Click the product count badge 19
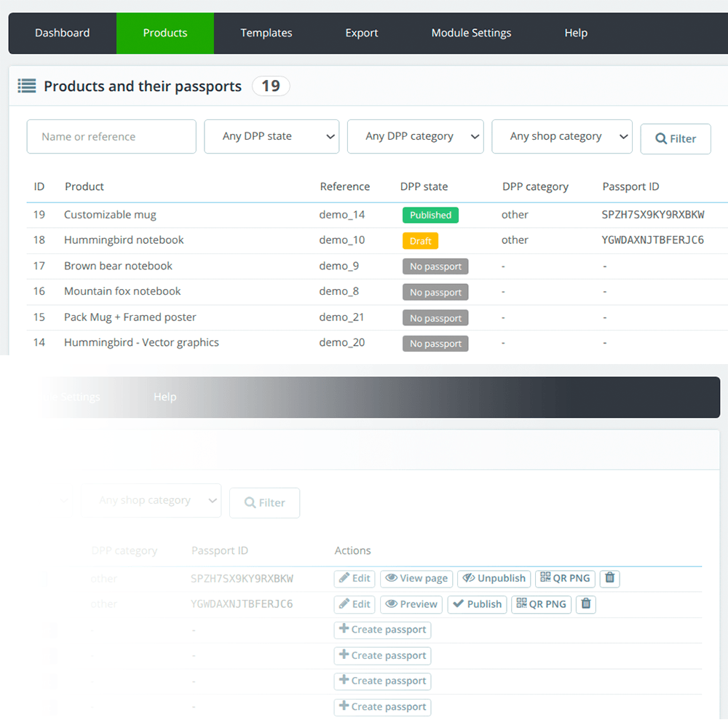728x728 pixels. point(271,86)
